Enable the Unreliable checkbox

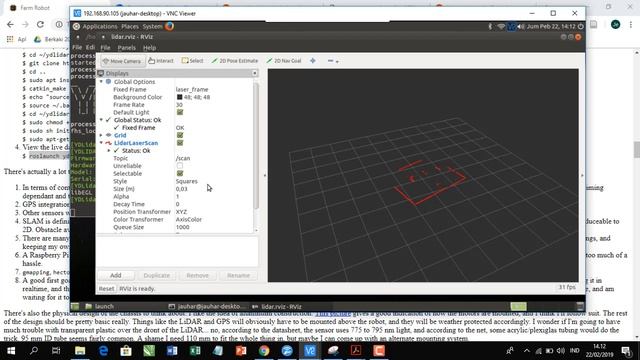point(180,166)
